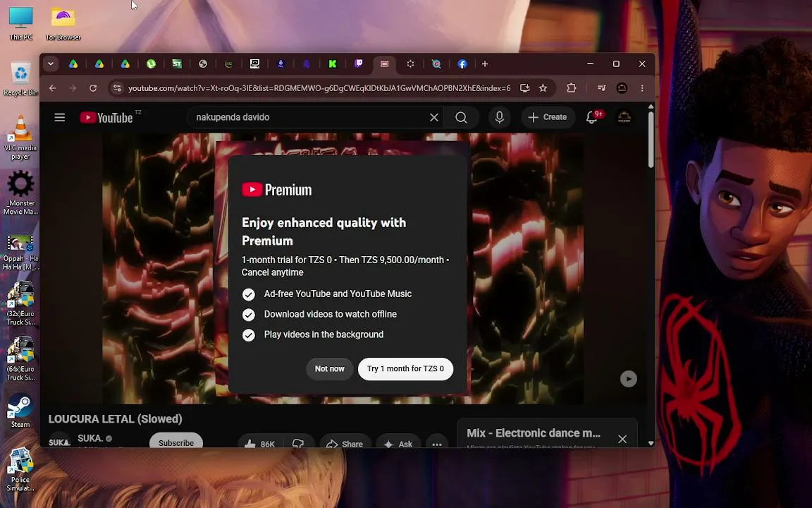Launch VLC media player shortcut
Image resolution: width=812 pixels, height=508 pixels.
click(20, 137)
